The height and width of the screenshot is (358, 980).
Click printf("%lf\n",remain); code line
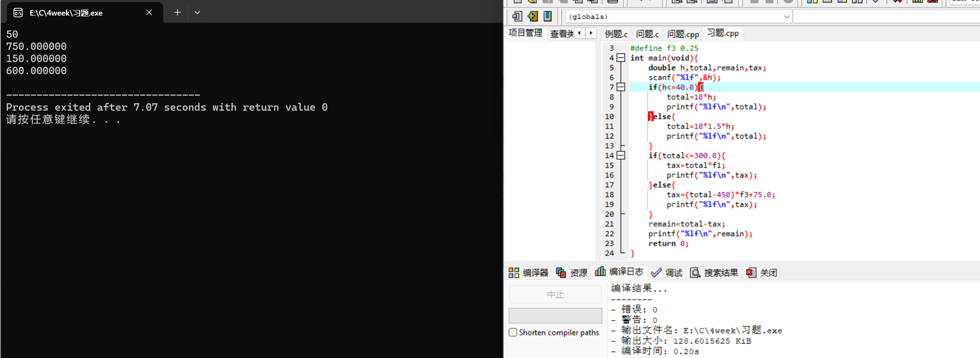pyautogui.click(x=700, y=233)
